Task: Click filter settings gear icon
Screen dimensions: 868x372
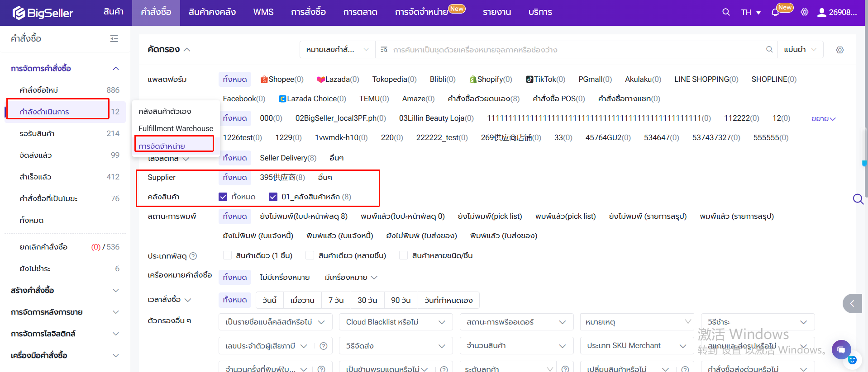Action: 839,50
